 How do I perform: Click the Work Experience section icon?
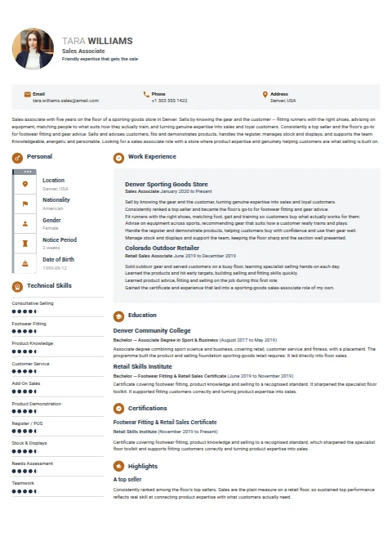pyautogui.click(x=118, y=158)
